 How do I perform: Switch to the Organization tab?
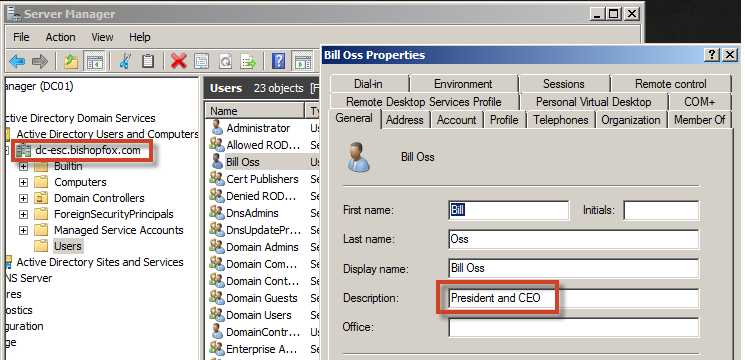[x=631, y=120]
